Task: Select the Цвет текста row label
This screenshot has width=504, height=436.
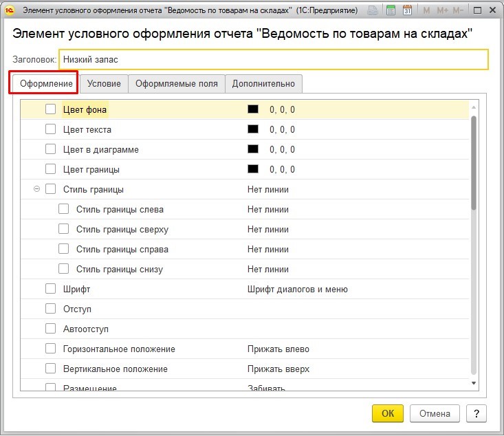Action: [87, 129]
